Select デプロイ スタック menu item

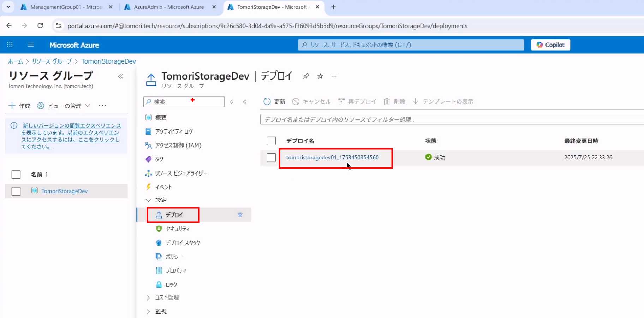point(183,243)
